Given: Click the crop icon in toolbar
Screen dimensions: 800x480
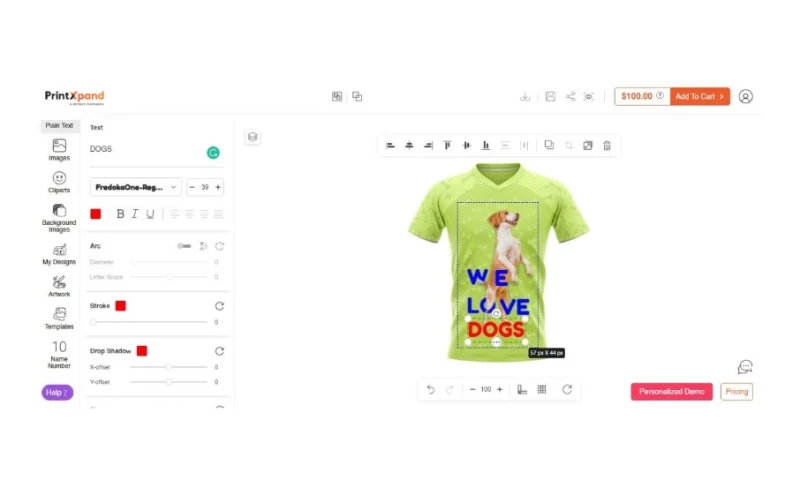Looking at the screenshot, I should point(568,145).
